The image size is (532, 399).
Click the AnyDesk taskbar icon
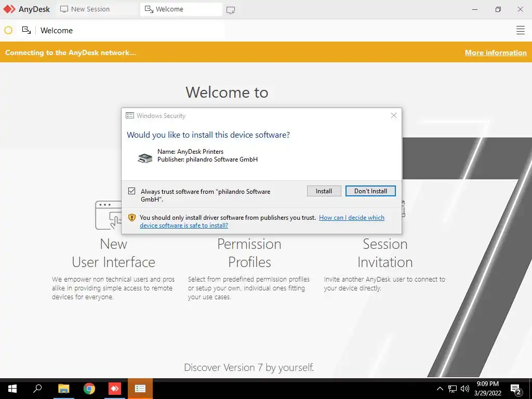click(115, 389)
